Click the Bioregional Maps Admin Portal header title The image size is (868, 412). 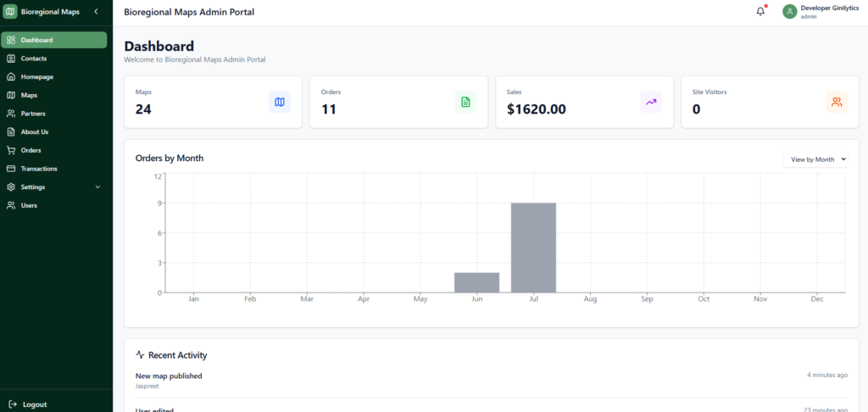click(189, 12)
